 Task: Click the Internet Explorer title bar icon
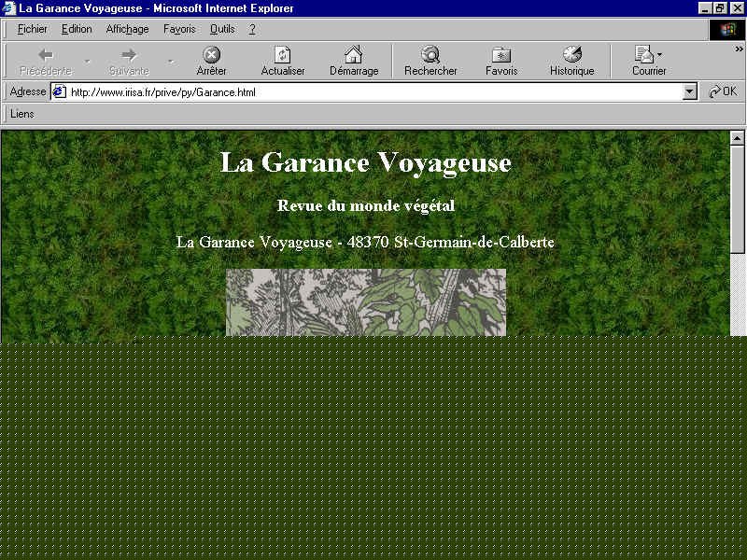coord(9,8)
